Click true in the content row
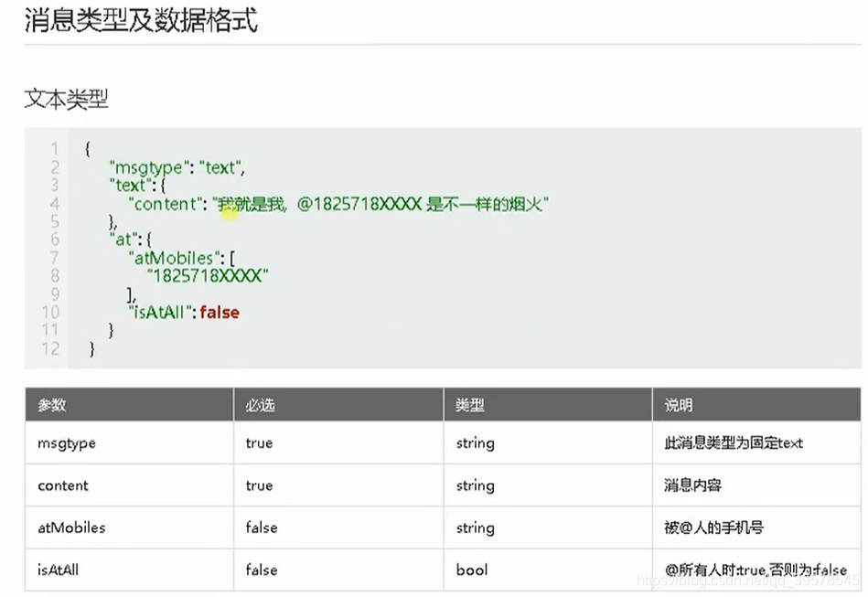Screen dimensions: 868x597 [x=259, y=485]
